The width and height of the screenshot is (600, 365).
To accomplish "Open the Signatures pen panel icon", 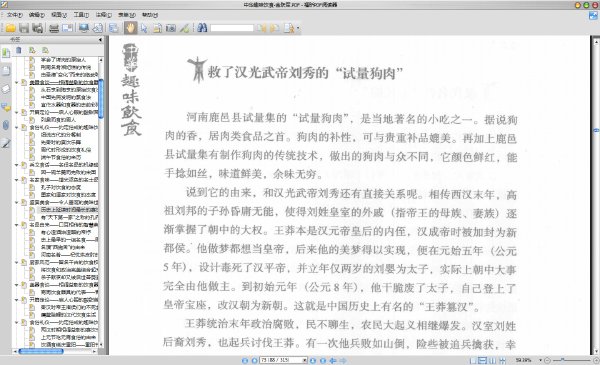I will (x=6, y=143).
